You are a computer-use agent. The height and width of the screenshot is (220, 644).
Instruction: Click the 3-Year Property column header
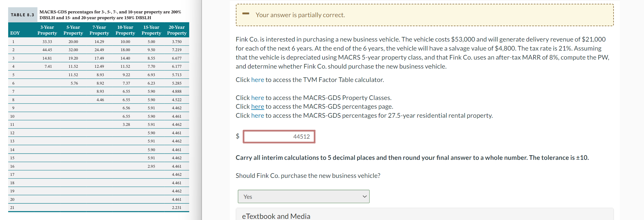(47, 30)
